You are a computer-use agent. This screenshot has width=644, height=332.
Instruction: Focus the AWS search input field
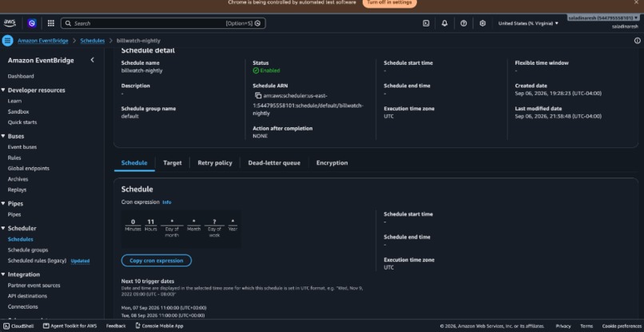(163, 23)
